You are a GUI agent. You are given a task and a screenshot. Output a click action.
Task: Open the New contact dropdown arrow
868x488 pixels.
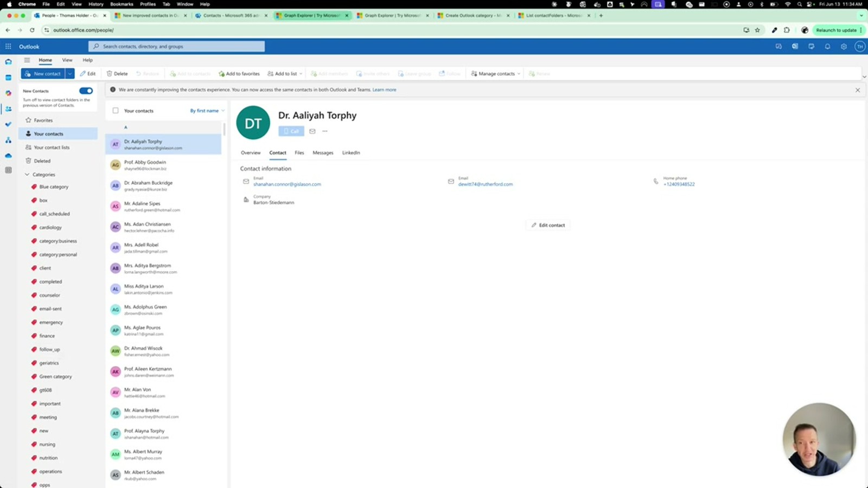tap(70, 74)
